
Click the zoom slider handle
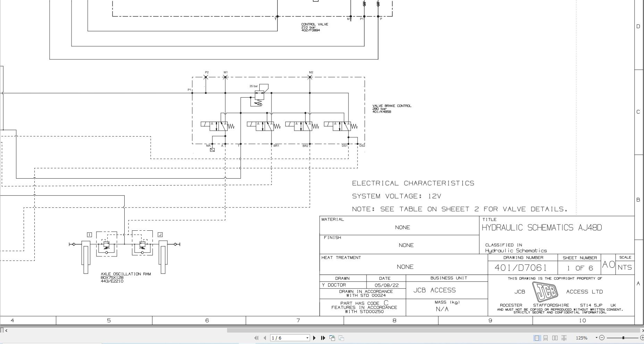pos(623,338)
